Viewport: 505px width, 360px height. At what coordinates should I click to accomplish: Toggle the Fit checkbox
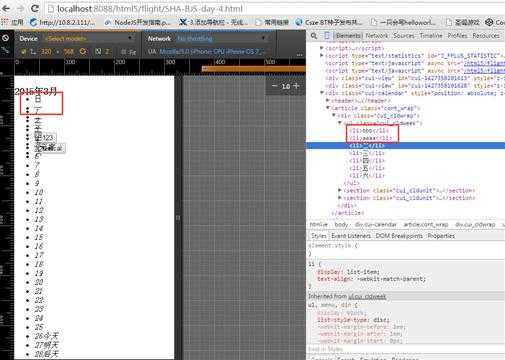click(124, 52)
